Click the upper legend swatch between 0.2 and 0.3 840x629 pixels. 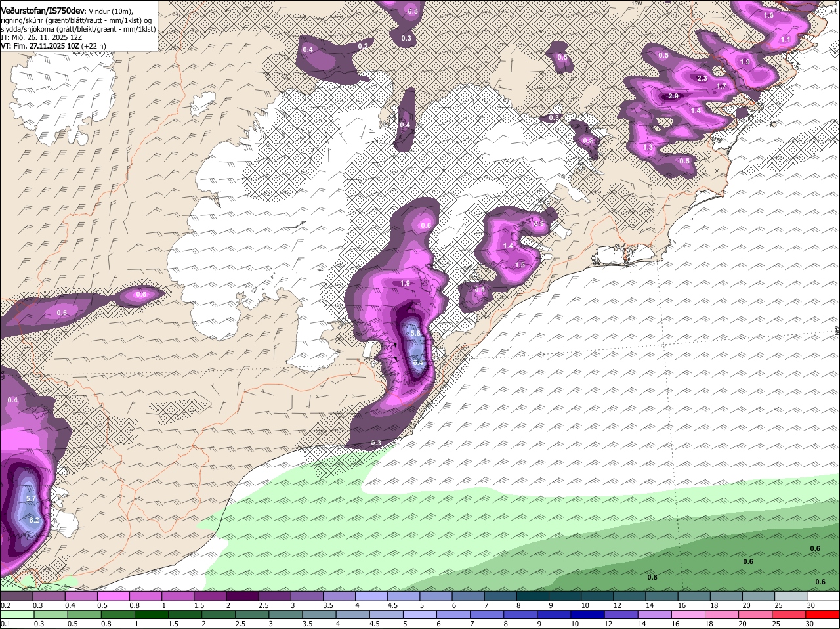coord(16,596)
